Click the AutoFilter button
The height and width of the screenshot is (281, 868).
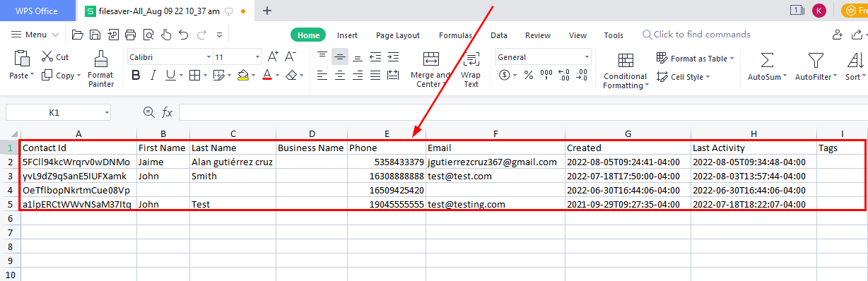[x=816, y=67]
